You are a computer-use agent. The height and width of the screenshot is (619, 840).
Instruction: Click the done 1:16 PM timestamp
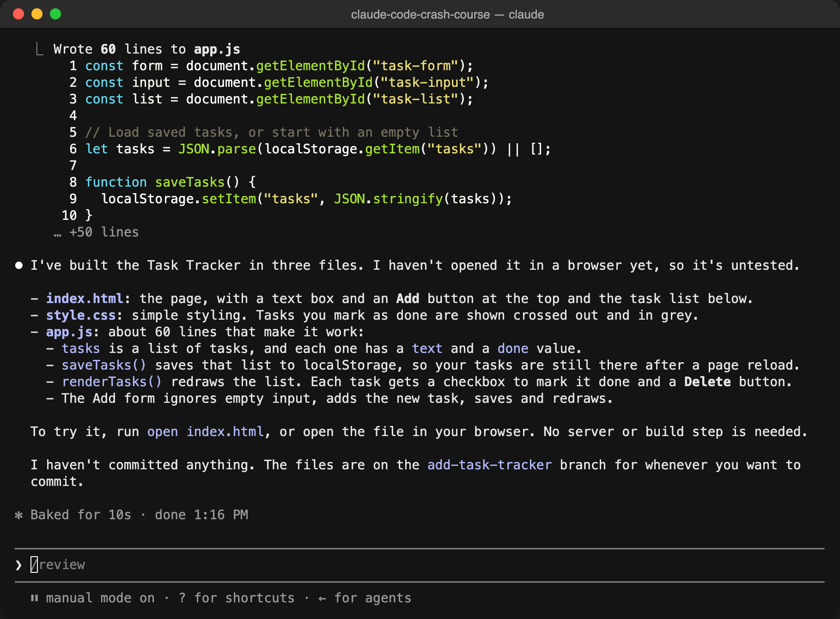click(201, 515)
